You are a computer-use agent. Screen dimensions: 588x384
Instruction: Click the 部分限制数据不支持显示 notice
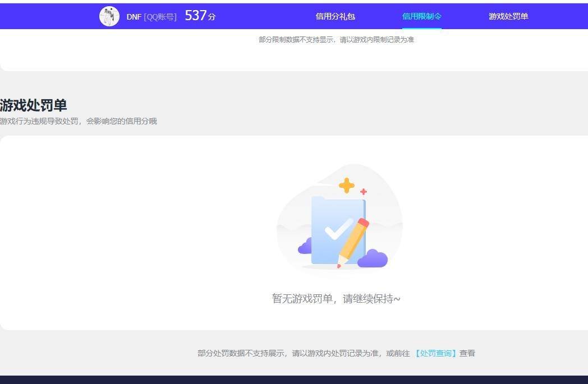click(x=336, y=40)
